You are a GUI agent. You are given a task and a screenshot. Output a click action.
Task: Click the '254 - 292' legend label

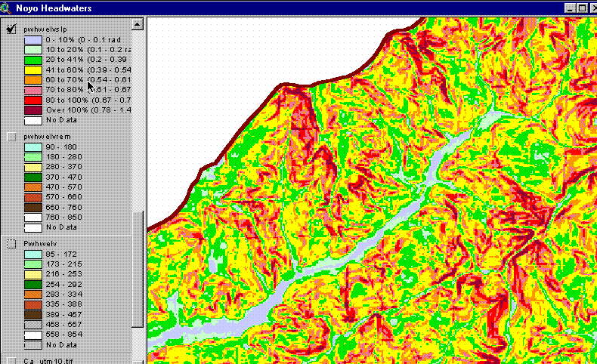point(64,284)
